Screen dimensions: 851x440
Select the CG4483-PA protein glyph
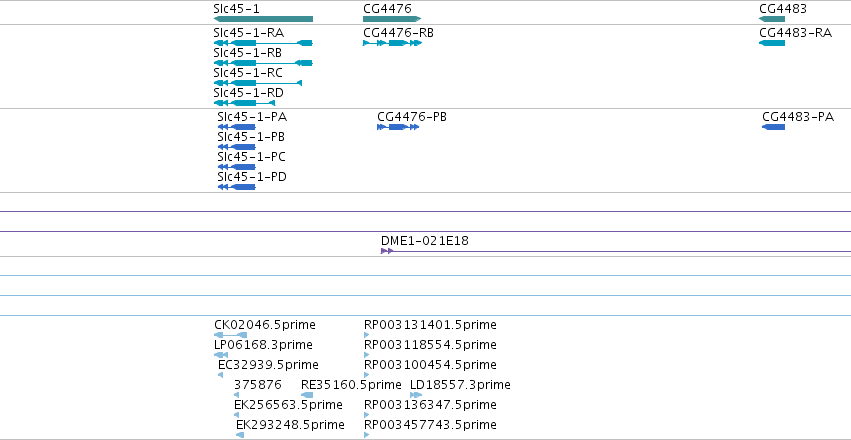point(773,127)
